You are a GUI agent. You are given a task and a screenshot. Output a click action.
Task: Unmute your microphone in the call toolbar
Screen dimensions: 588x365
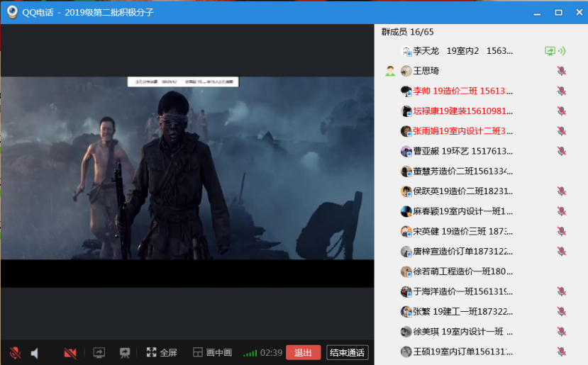pyautogui.click(x=15, y=353)
